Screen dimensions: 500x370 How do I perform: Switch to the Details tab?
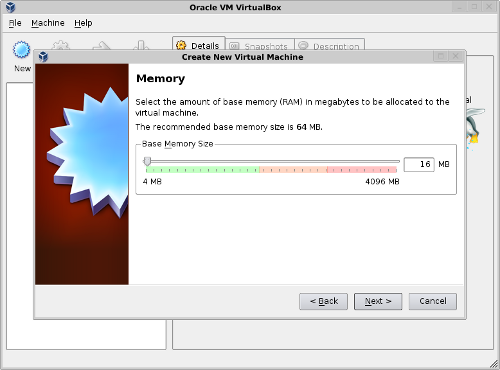(199, 44)
